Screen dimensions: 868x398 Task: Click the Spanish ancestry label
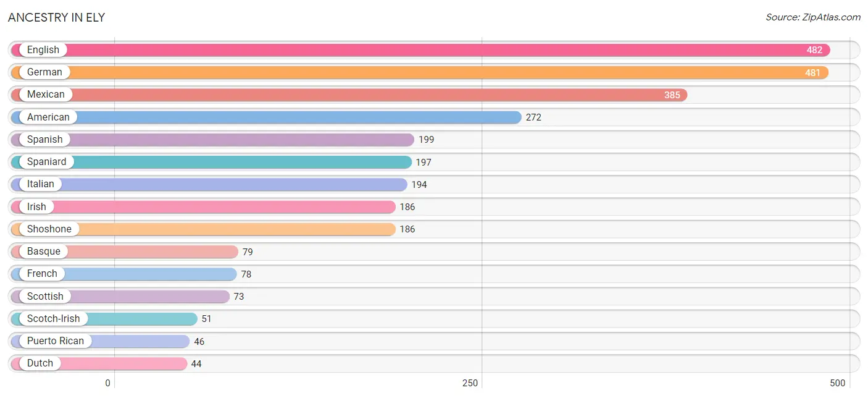point(45,140)
